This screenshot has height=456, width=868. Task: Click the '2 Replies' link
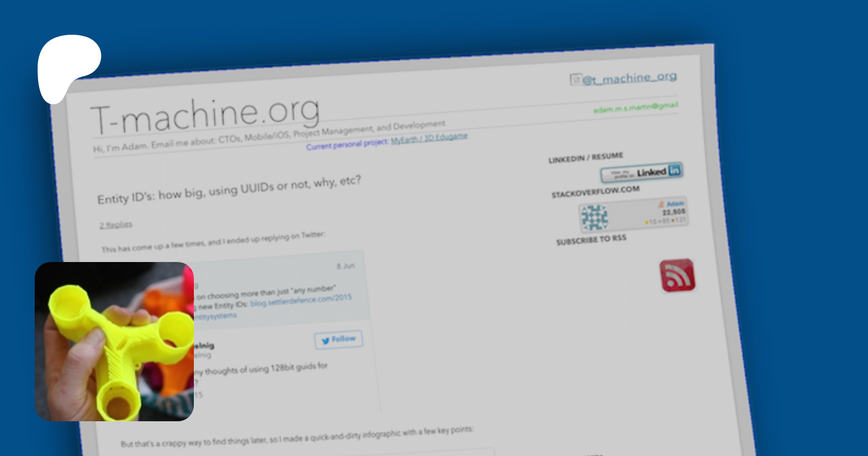click(116, 225)
